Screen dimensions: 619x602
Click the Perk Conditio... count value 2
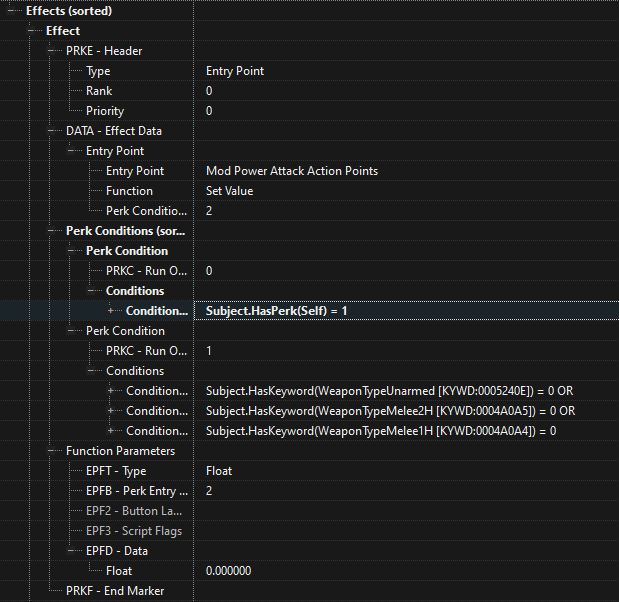click(209, 211)
